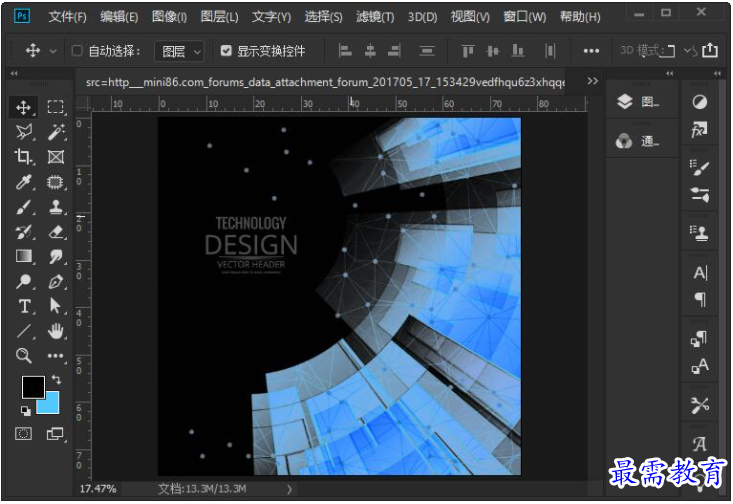Enable the 自动选择 checkbox

(77, 50)
